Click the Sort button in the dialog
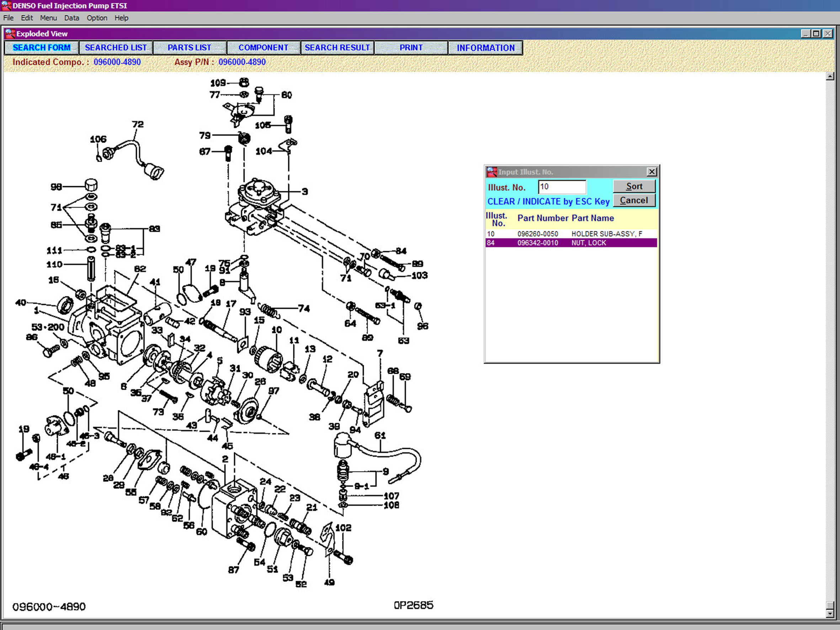Screen dimensions: 840x630 tap(634, 186)
